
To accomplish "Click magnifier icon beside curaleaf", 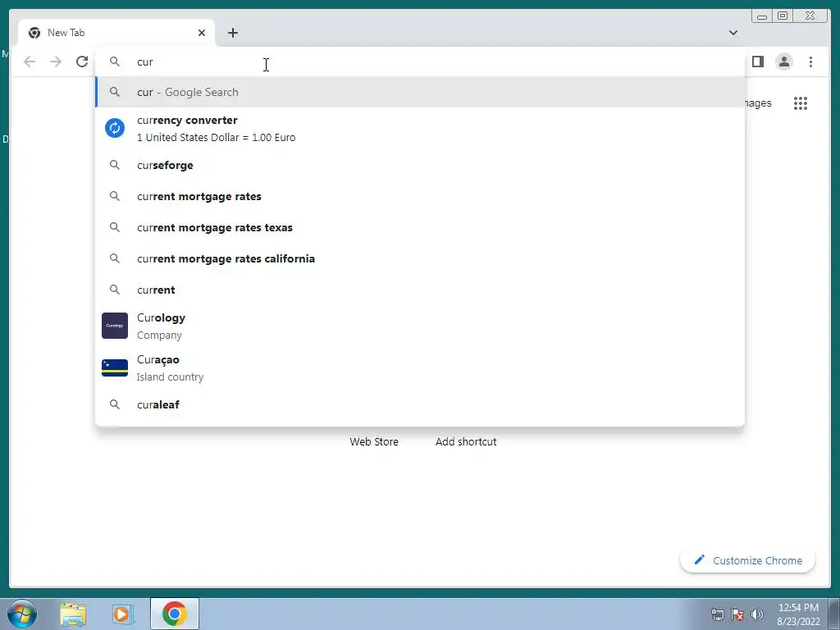I will 115,404.
